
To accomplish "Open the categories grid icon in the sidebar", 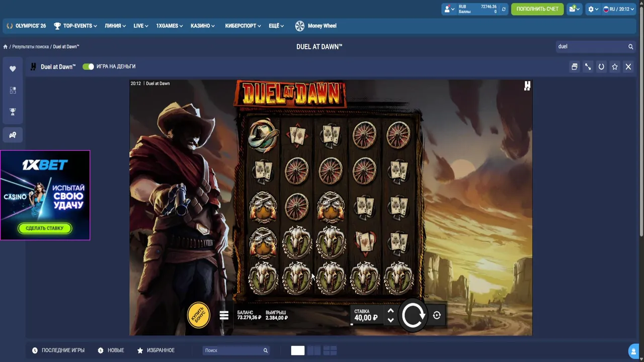I will coord(13,90).
